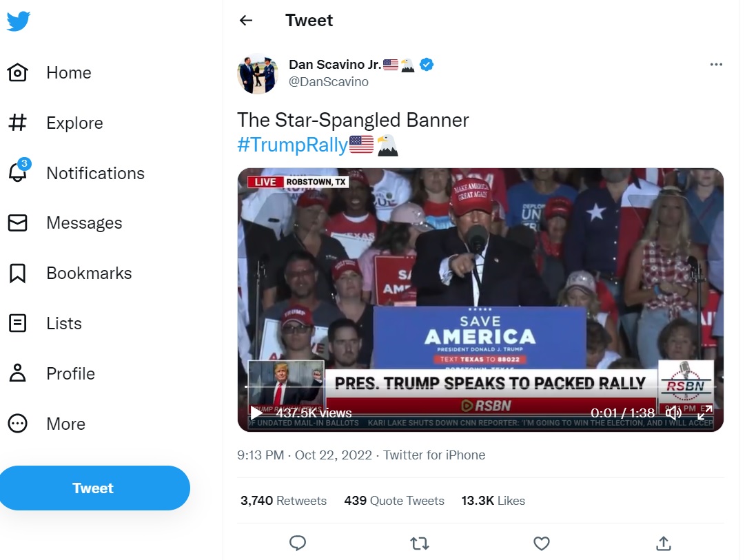Go back with the arrow at Tweet header
The image size is (756, 560).
point(246,21)
